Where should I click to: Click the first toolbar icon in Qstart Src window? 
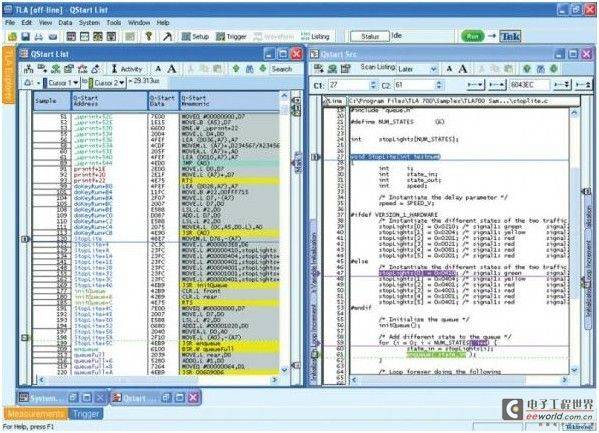(x=318, y=69)
